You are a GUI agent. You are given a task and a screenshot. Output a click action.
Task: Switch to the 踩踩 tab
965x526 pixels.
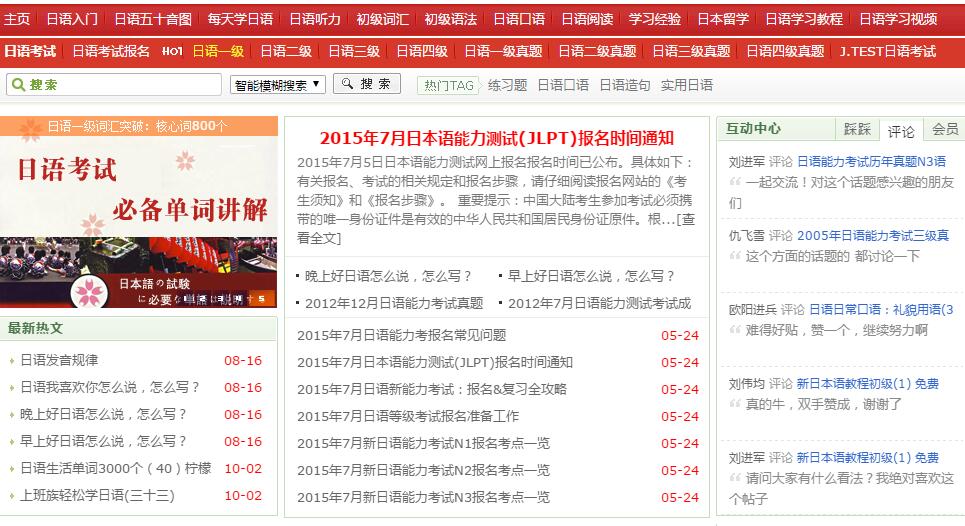click(x=857, y=129)
